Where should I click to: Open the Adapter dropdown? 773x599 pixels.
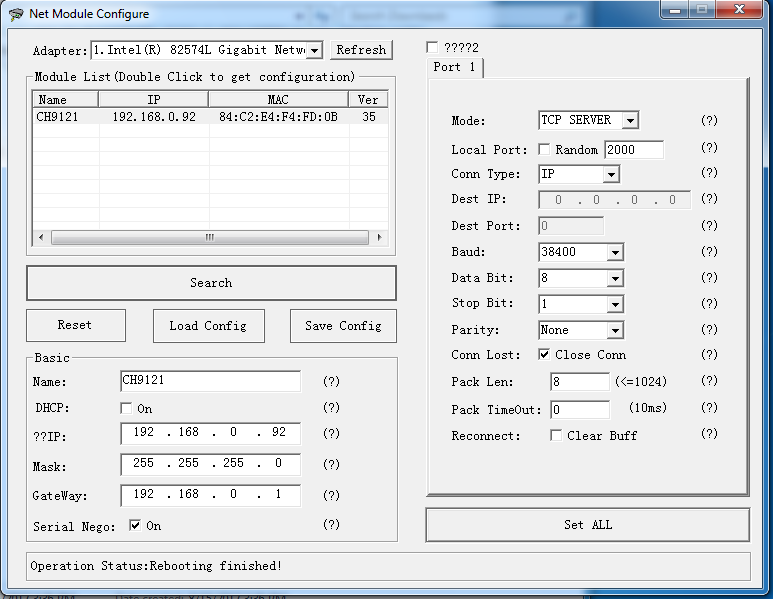tap(315, 50)
